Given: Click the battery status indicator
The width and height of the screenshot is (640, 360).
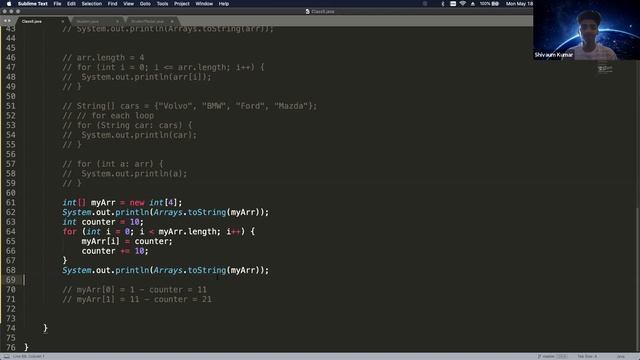Looking at the screenshot, I should point(489,4).
